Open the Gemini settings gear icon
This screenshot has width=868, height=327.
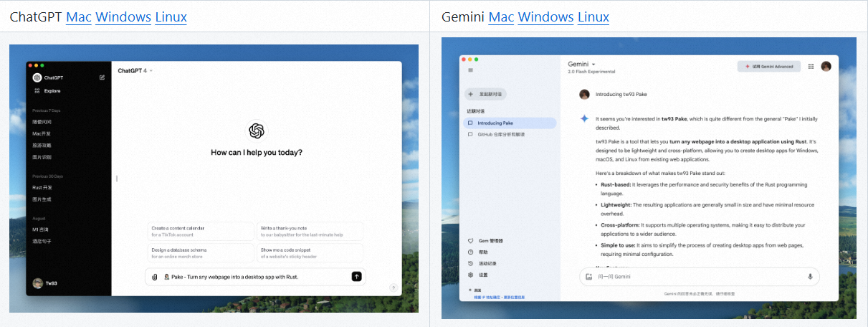click(x=470, y=275)
